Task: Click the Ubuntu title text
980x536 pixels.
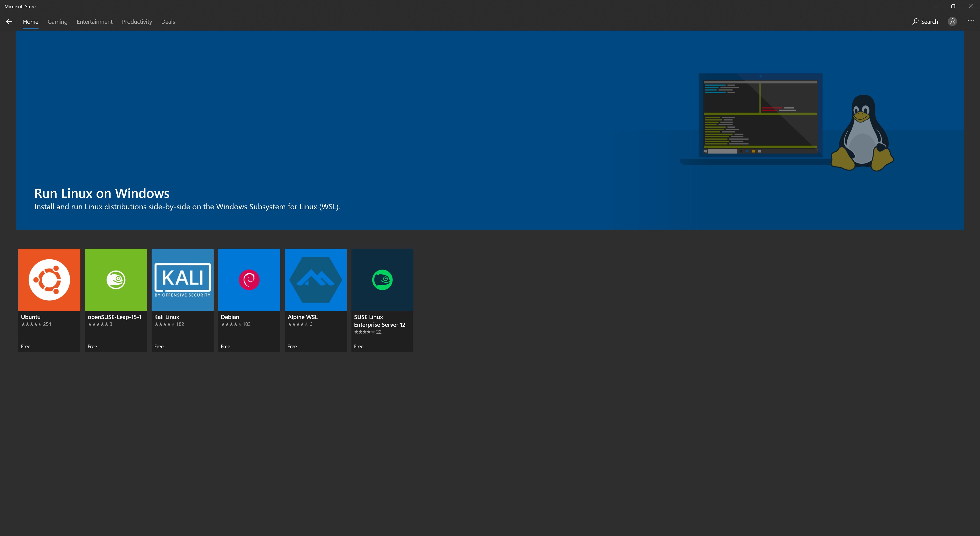Action: pyautogui.click(x=31, y=317)
